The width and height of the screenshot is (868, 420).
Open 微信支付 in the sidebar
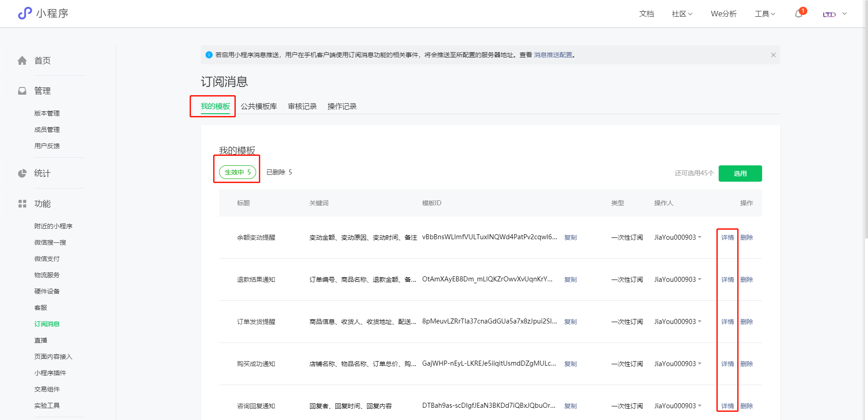click(x=47, y=259)
